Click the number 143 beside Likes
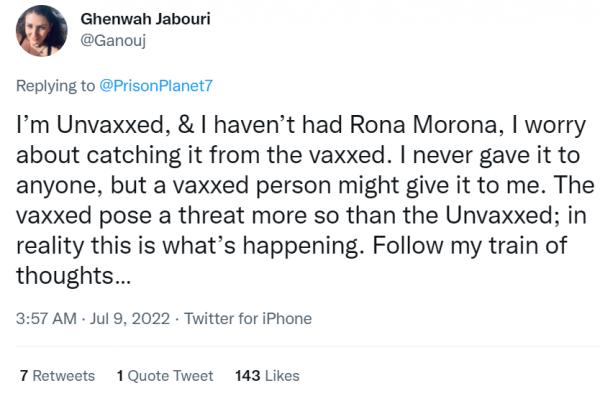600x401 pixels. 247,376
